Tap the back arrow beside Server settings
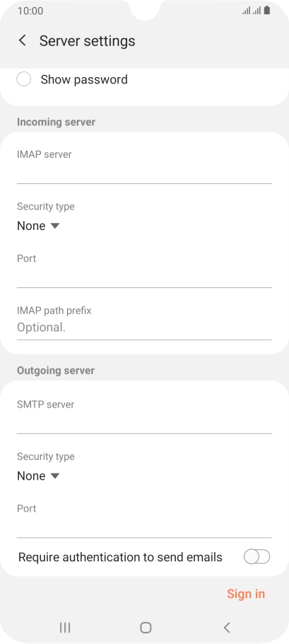289x644 pixels. pyautogui.click(x=23, y=40)
